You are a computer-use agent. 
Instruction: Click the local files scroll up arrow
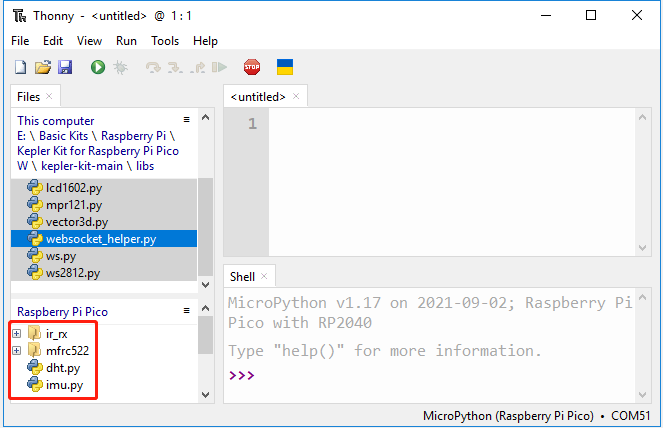(205, 118)
